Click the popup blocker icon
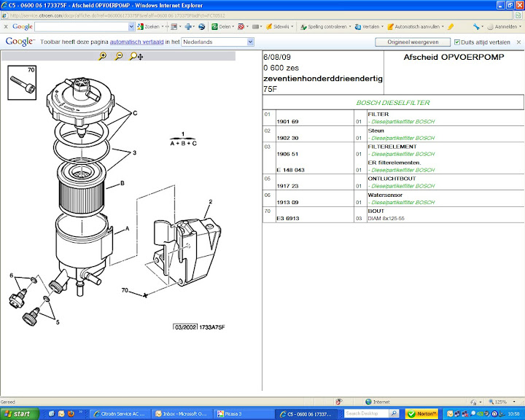This screenshot has height=420, width=525. click(241, 26)
